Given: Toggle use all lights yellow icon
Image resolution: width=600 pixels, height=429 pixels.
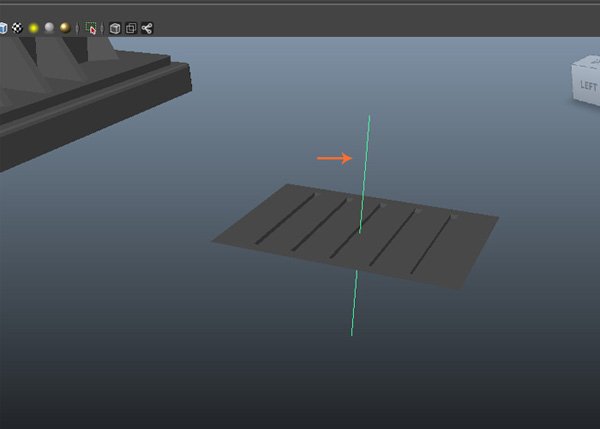Looking at the screenshot, I should pyautogui.click(x=33, y=28).
